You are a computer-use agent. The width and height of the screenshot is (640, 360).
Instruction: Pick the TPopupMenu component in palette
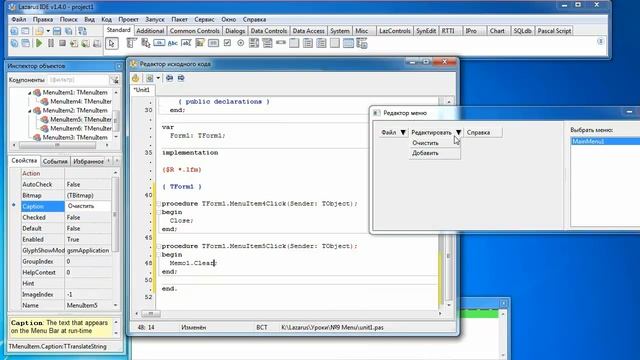coord(146,43)
